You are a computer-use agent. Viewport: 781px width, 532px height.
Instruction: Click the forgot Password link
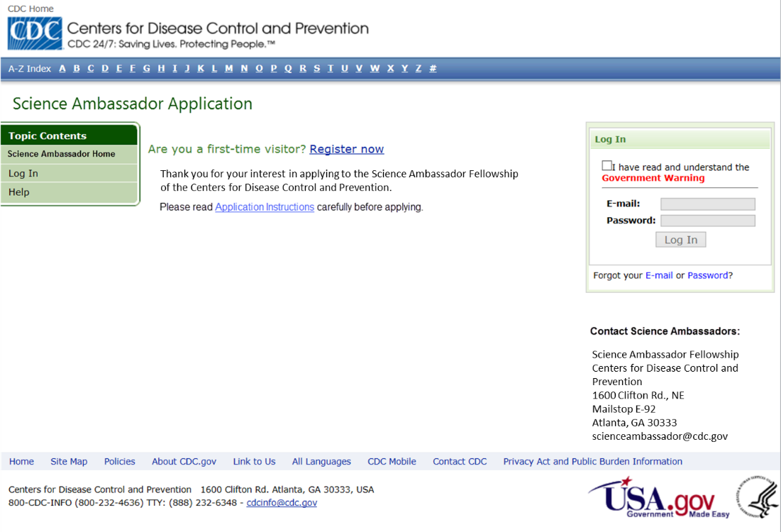pos(707,275)
